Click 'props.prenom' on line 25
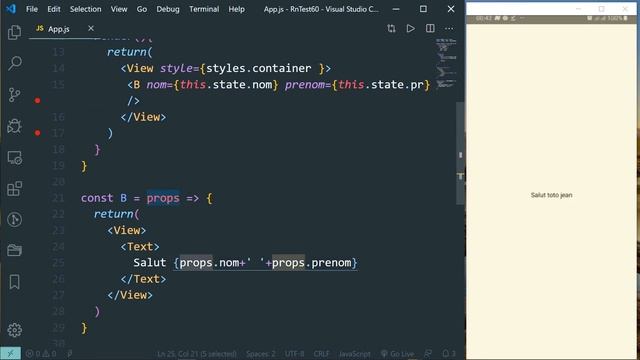 point(311,262)
